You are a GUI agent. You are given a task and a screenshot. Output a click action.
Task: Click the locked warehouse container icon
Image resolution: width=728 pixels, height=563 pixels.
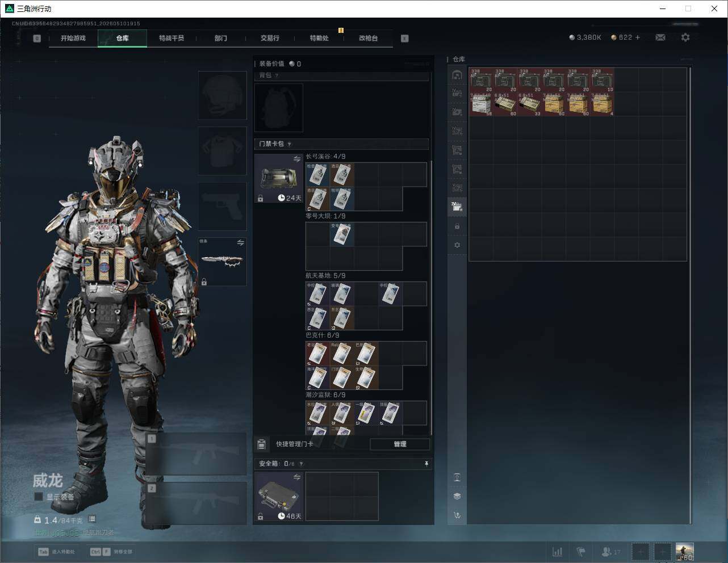457,226
